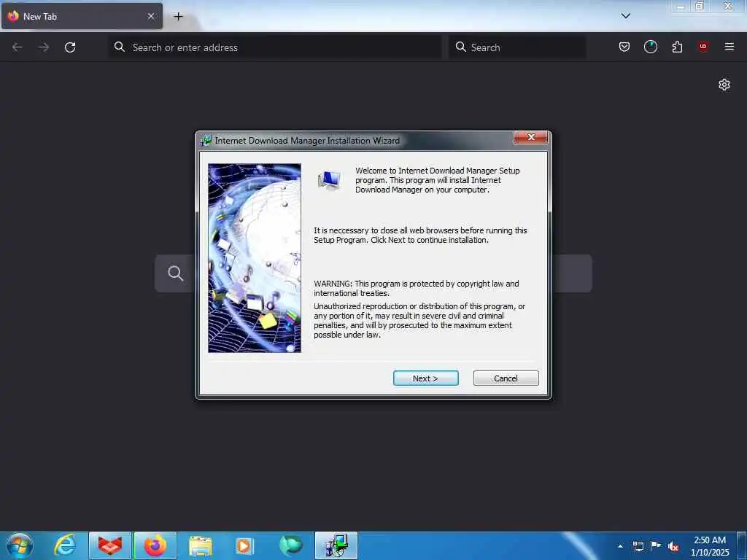Screen dimensions: 747x560
Task: Click the globe artwork in the wizard
Action: [x=255, y=258]
